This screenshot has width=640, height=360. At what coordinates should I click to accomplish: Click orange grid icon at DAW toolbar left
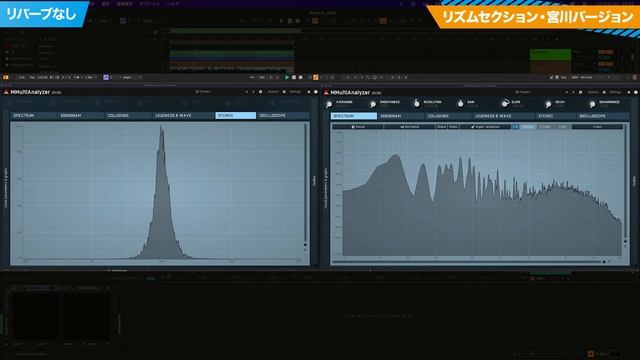point(5,77)
